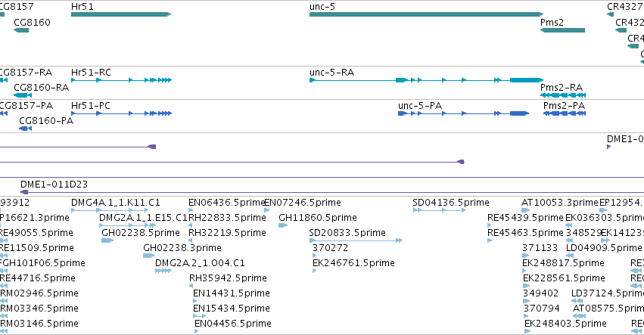Select the Pms2 gene arrow
The height and width of the screenshot is (335, 644).
click(x=562, y=30)
